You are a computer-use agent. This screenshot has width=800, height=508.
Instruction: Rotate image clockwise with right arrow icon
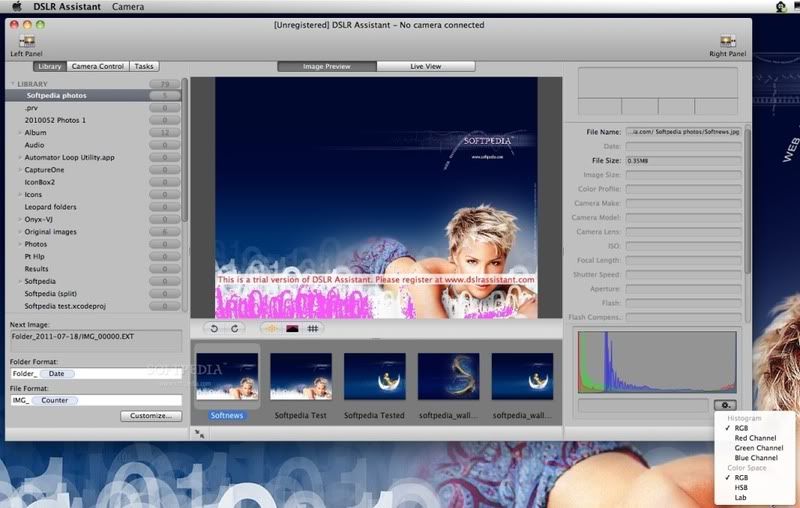[x=235, y=328]
